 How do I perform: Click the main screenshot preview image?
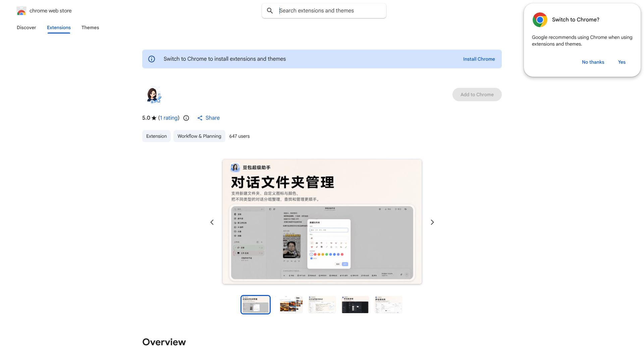pyautogui.click(x=322, y=222)
